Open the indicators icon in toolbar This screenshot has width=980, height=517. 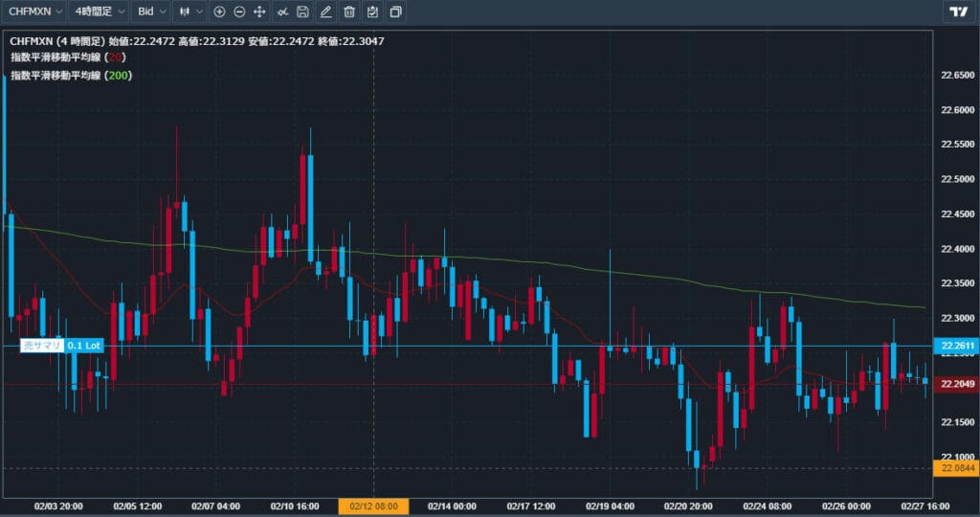tap(281, 11)
